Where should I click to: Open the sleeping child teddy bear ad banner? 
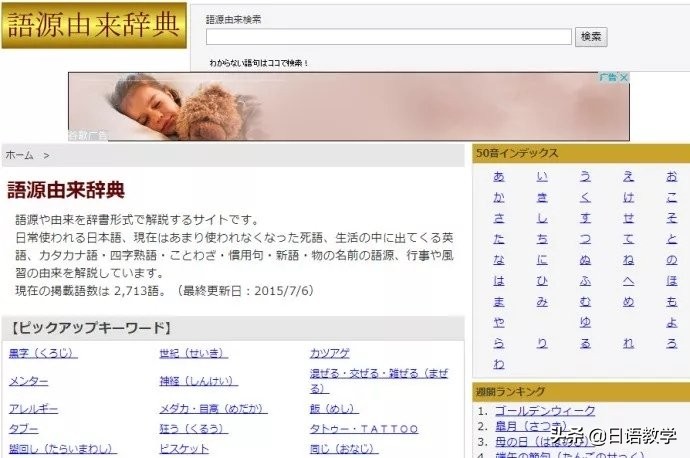pyautogui.click(x=349, y=106)
